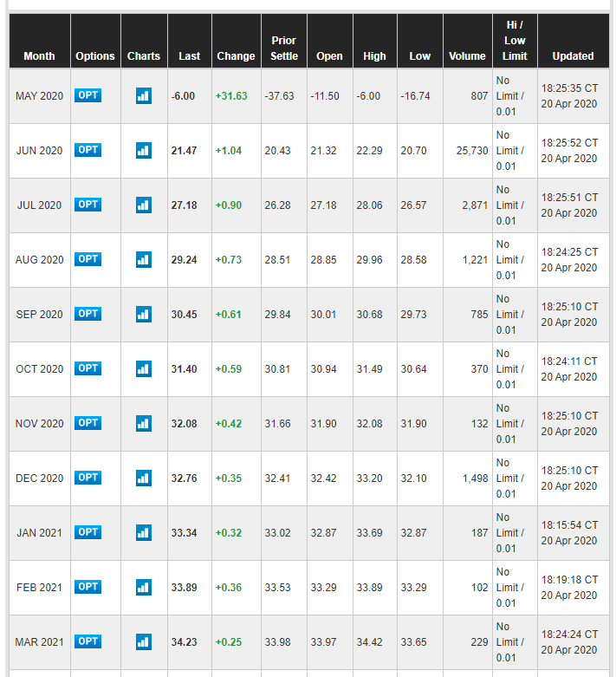Click the OPT button for MAY 2020
Viewport: 616px width, 677px height.
88,95
